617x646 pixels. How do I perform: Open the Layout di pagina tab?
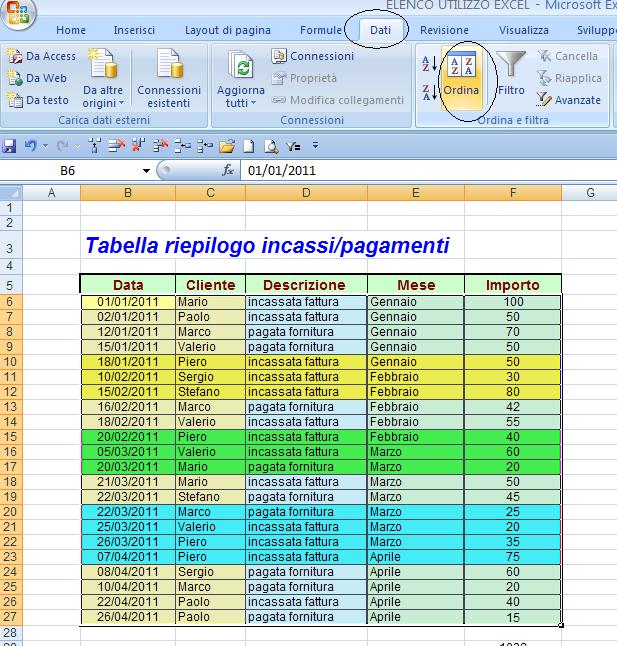click(x=228, y=30)
